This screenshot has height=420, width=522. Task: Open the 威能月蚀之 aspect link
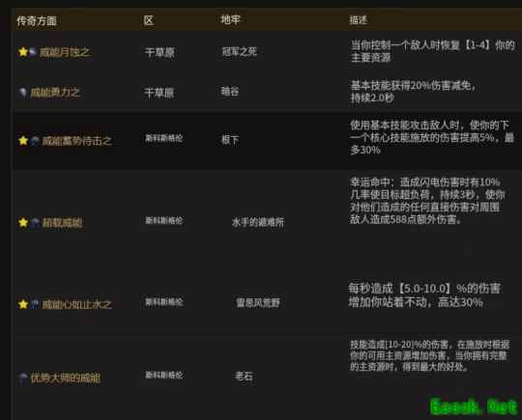pyautogui.click(x=65, y=52)
